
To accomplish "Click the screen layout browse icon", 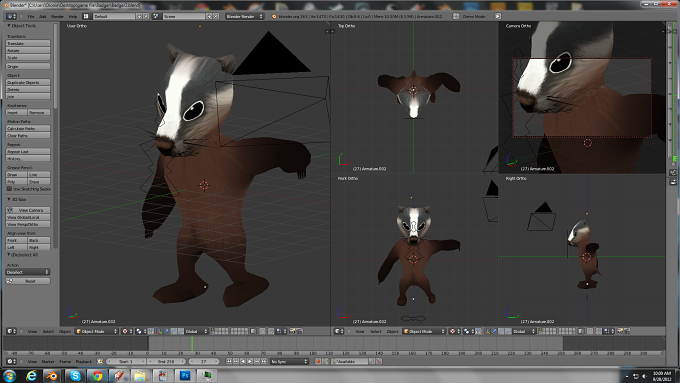I will point(86,16).
